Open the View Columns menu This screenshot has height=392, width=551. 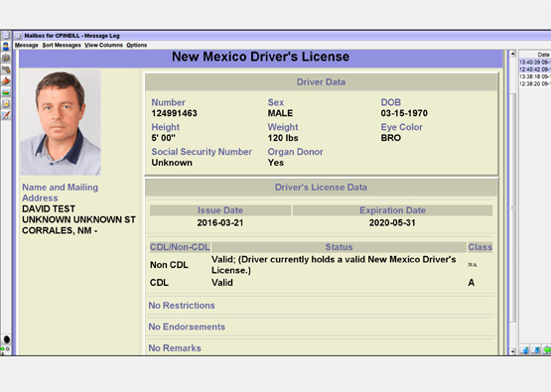[x=103, y=45]
